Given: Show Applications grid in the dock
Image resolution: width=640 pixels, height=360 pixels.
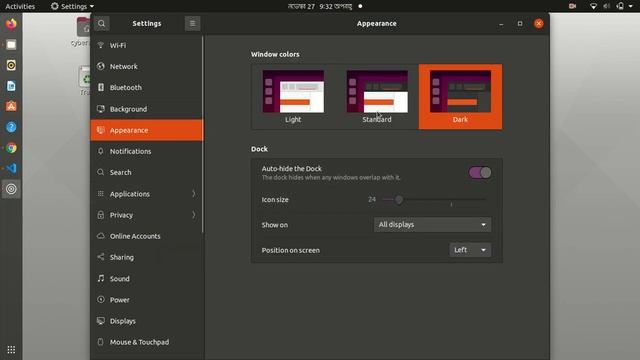Looking at the screenshot, I should point(11,349).
